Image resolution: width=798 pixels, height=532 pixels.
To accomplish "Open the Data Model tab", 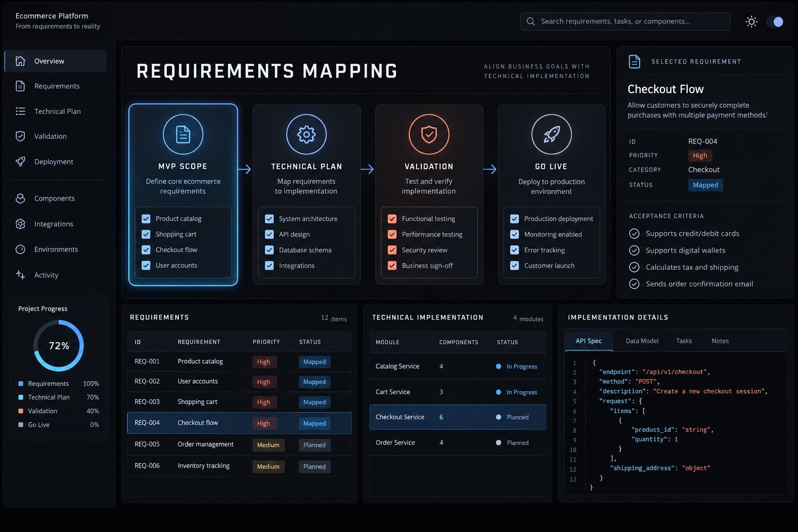I will (x=642, y=341).
